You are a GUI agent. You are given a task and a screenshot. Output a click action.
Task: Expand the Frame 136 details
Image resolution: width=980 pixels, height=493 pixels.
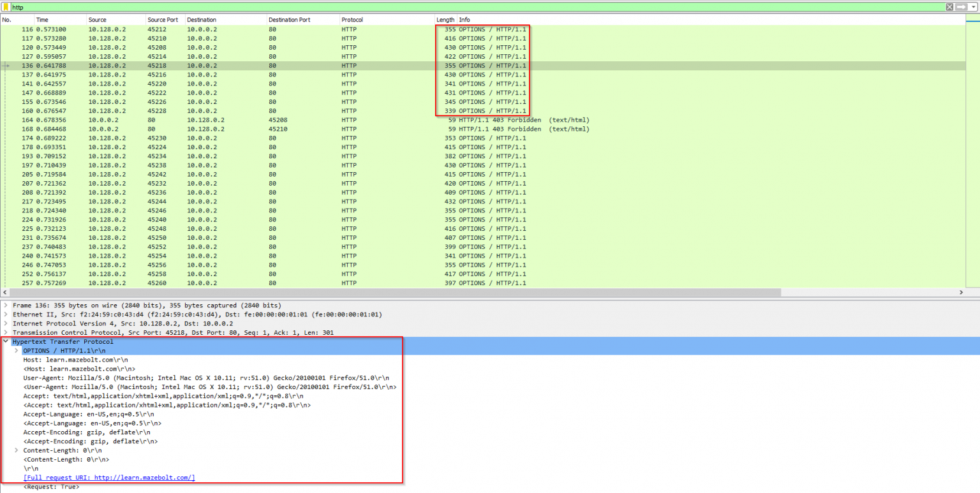(x=6, y=305)
